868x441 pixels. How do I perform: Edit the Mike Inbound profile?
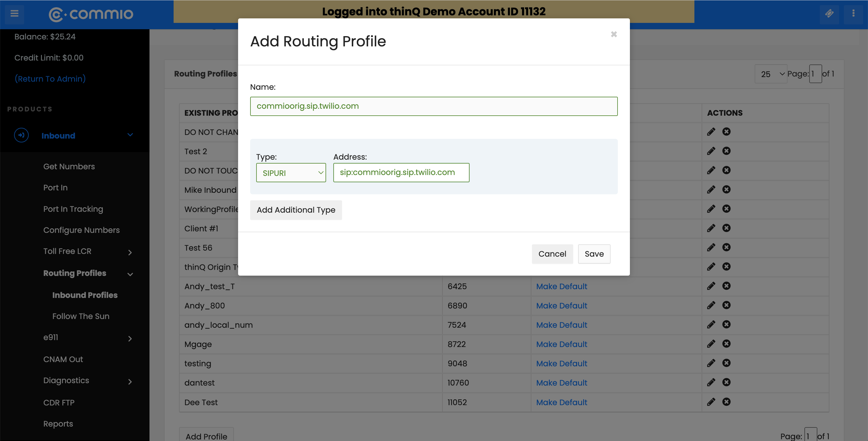[x=711, y=190]
